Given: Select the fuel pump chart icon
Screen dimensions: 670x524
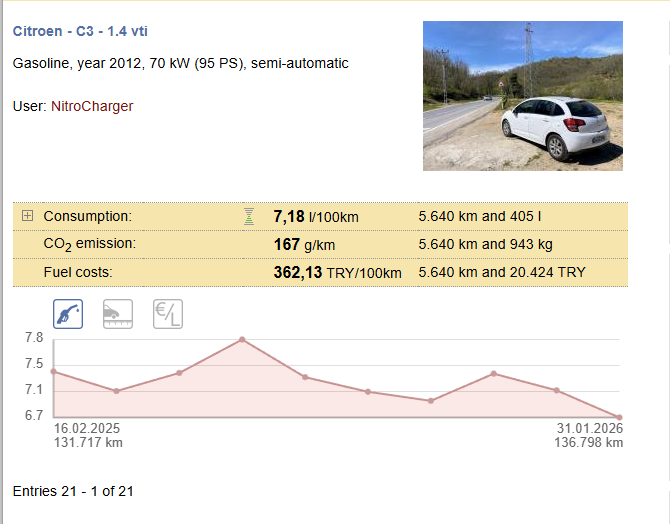Looking at the screenshot, I should pos(68,314).
